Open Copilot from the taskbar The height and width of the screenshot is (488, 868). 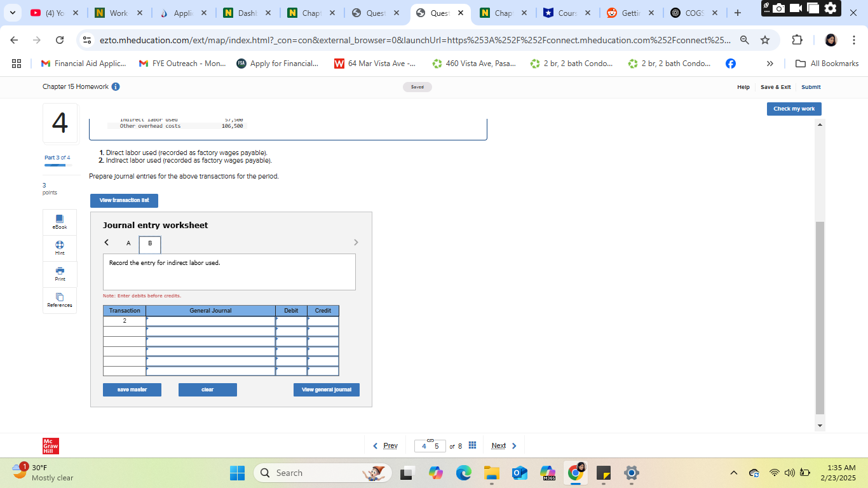point(435,473)
